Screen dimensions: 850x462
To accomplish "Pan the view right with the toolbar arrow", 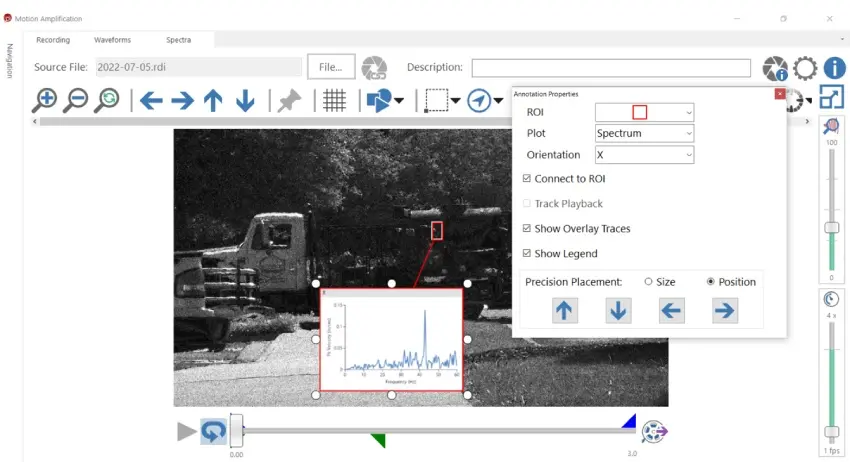I will pyautogui.click(x=182, y=101).
